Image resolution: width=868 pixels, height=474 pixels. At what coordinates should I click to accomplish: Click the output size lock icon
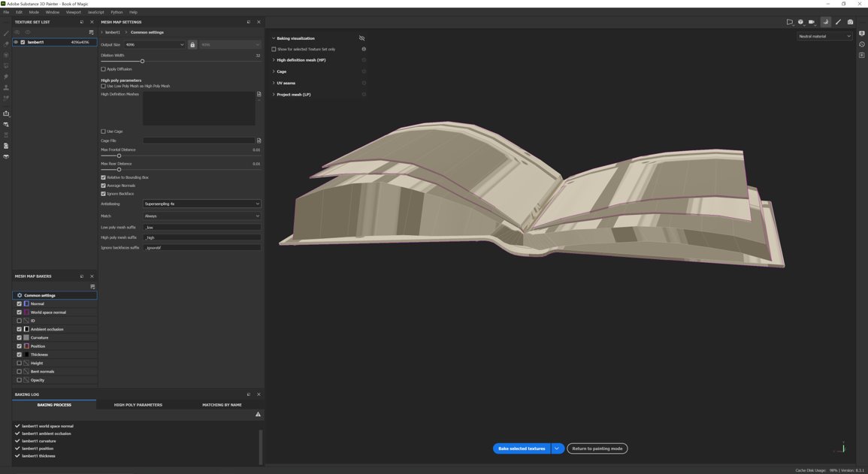click(192, 45)
